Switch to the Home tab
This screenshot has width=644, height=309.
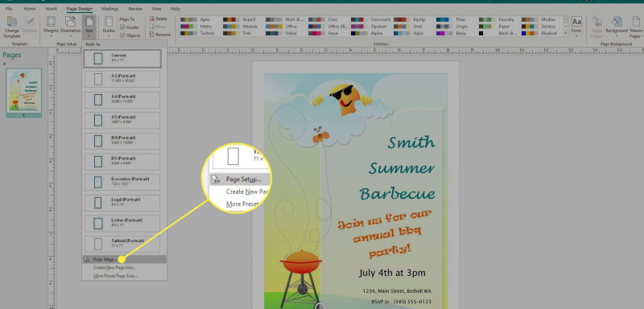pyautogui.click(x=30, y=9)
